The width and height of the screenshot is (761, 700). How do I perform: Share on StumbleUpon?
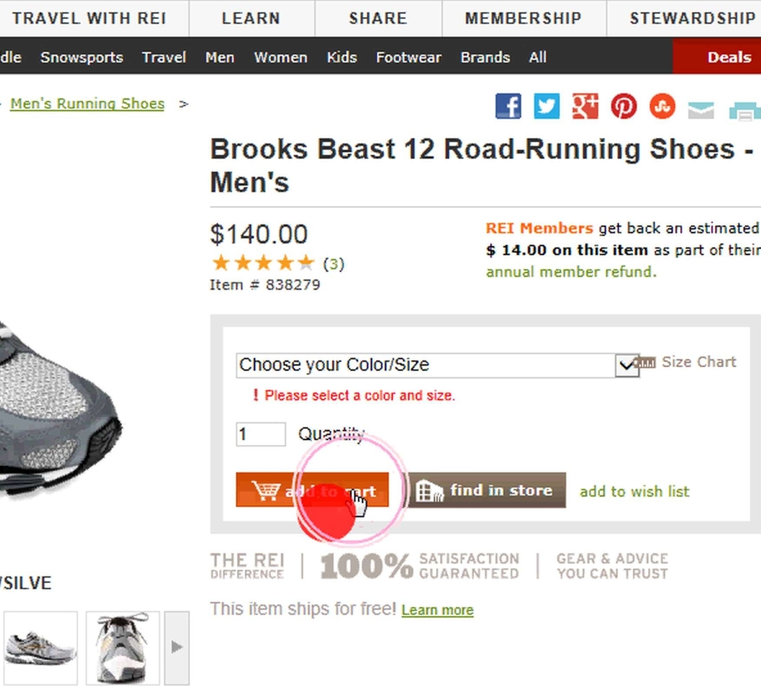pyautogui.click(x=662, y=106)
